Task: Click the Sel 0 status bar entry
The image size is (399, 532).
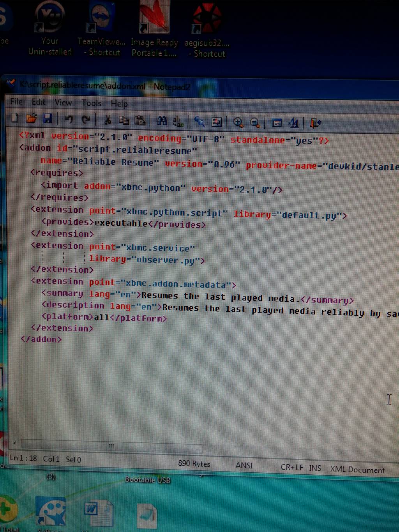Action: click(73, 460)
